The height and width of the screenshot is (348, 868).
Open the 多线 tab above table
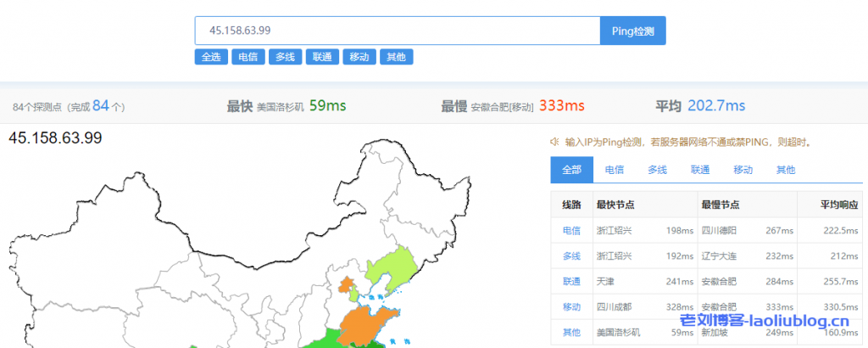(658, 170)
